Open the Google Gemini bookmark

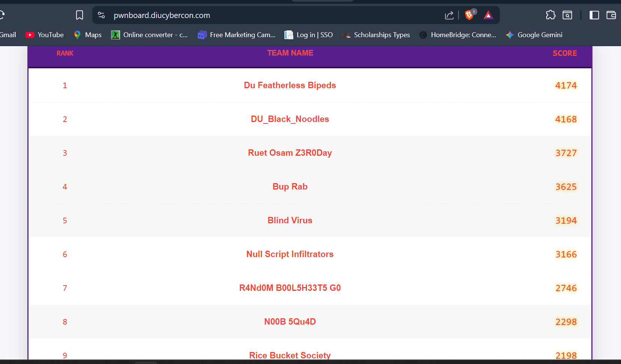pos(534,35)
